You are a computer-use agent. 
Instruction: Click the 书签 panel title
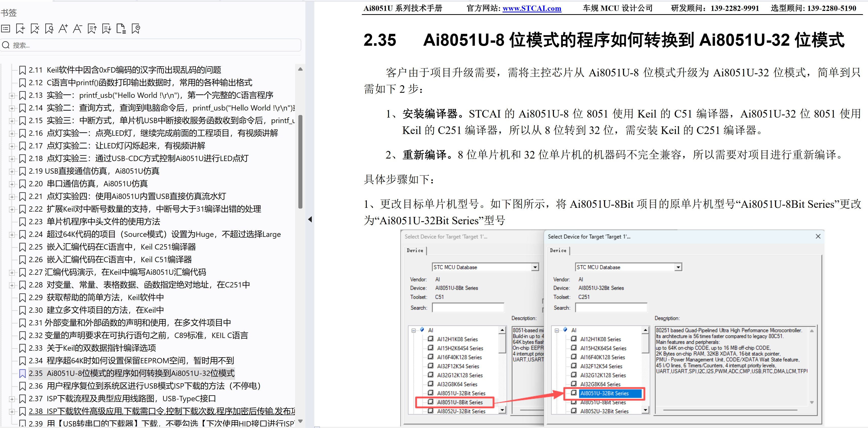[9, 13]
